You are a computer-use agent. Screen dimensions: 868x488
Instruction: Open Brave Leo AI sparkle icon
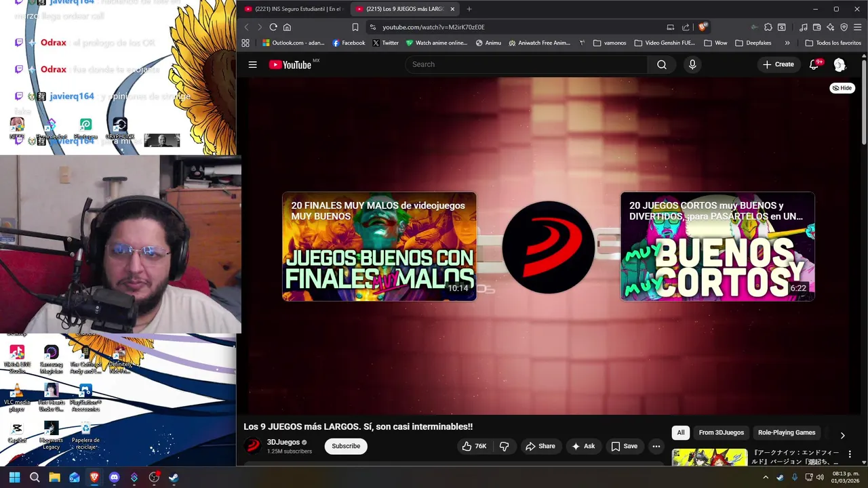tap(830, 27)
